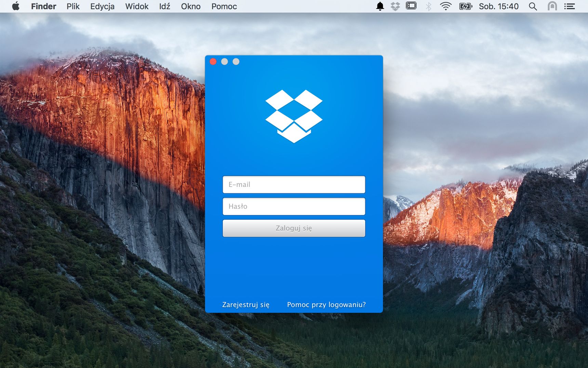Click the Bluetooth icon in menu bar

click(x=428, y=6)
